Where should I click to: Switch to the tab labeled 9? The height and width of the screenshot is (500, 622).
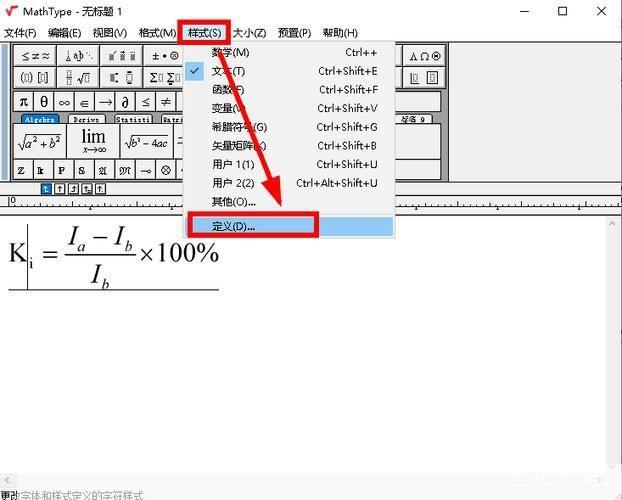(413, 119)
